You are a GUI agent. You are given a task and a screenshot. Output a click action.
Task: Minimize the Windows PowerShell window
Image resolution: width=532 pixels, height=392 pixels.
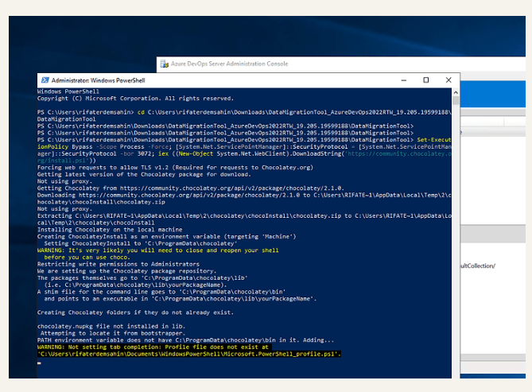pos(404,80)
